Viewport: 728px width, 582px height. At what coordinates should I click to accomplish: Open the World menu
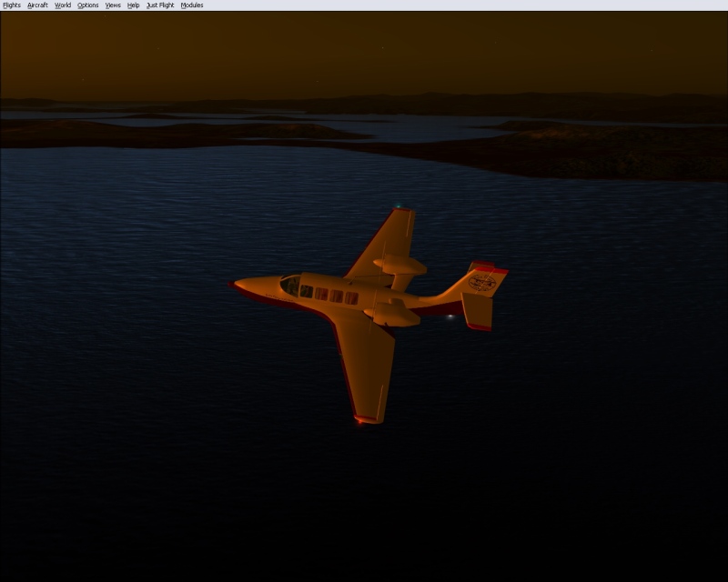click(x=63, y=5)
